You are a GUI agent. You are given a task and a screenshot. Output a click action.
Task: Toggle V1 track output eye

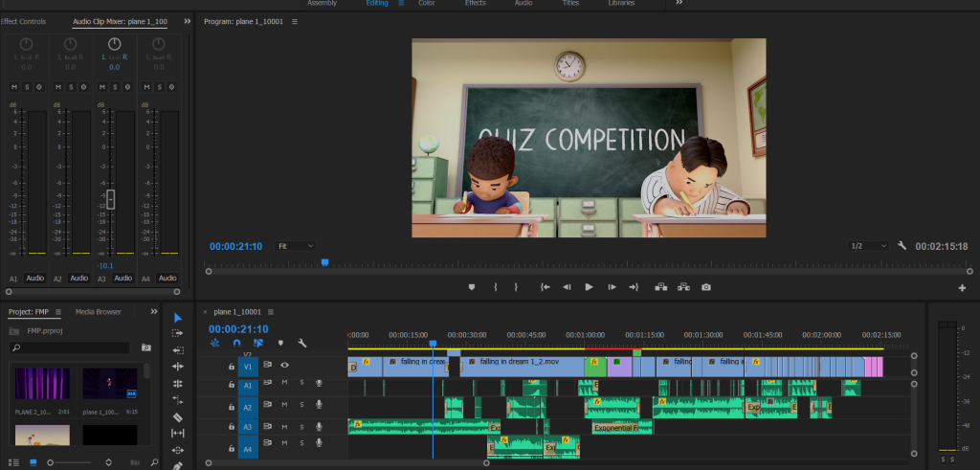click(x=284, y=365)
